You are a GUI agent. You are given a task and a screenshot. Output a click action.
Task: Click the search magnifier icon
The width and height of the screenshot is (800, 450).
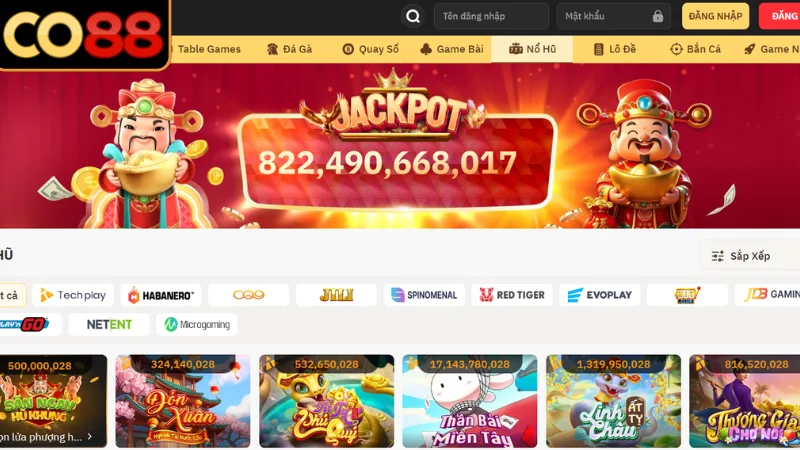tap(413, 16)
